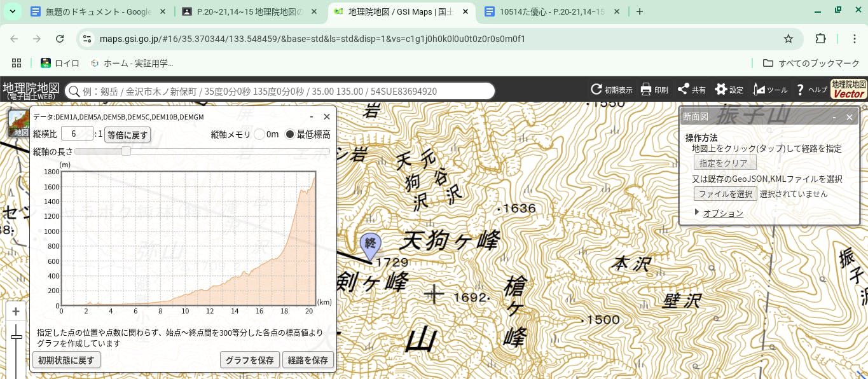This screenshot has width=868, height=379.
Task: Click the グラフを保存 button
Action: [x=250, y=360]
